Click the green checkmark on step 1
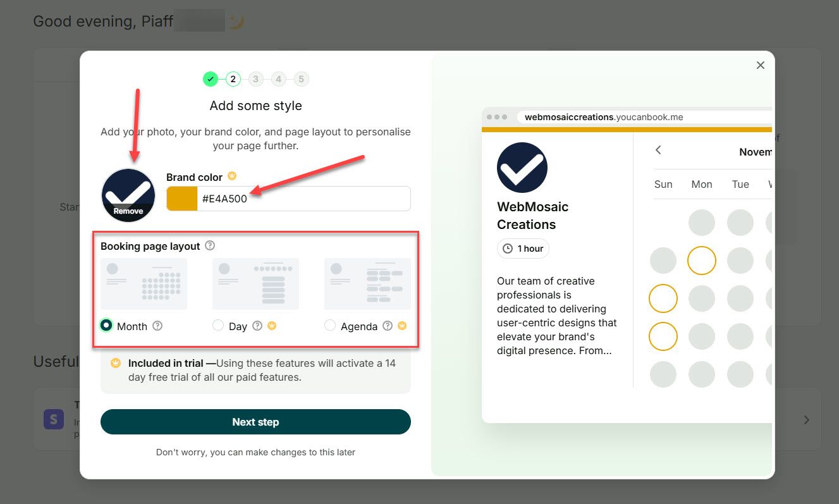Screen dimensions: 839x504 coord(210,78)
